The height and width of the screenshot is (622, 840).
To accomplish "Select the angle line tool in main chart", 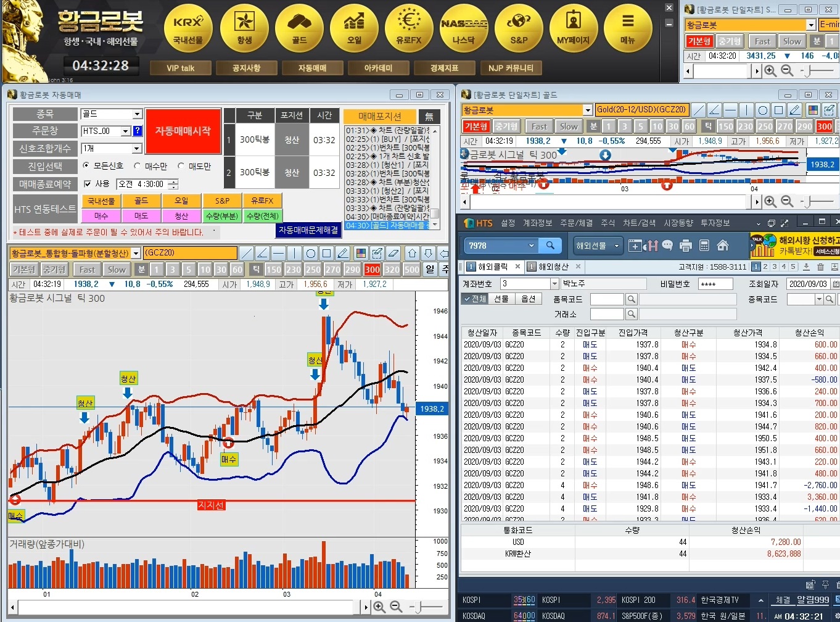I will (262, 254).
